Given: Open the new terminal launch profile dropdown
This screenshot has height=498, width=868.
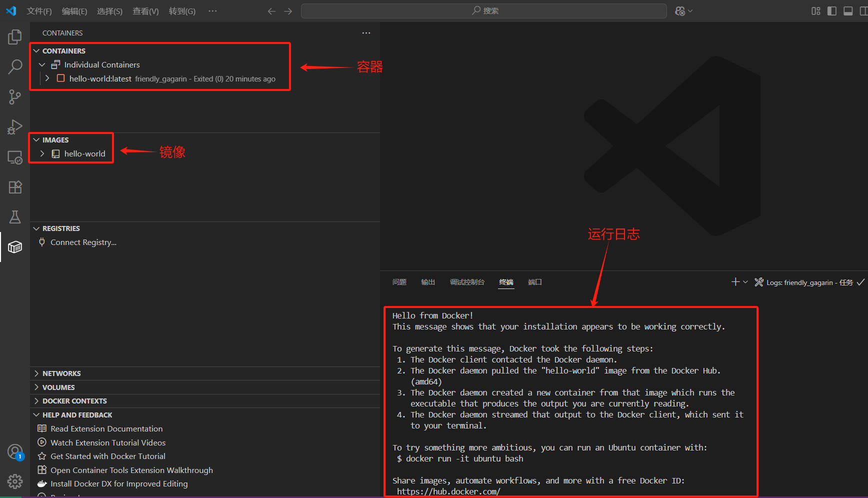Looking at the screenshot, I should pyautogui.click(x=745, y=282).
